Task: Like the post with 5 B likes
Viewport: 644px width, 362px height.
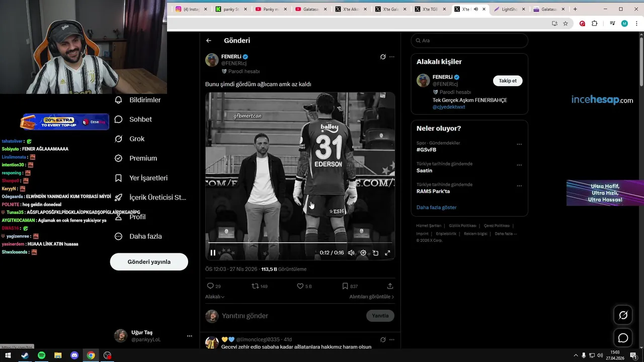Action: coord(304,286)
